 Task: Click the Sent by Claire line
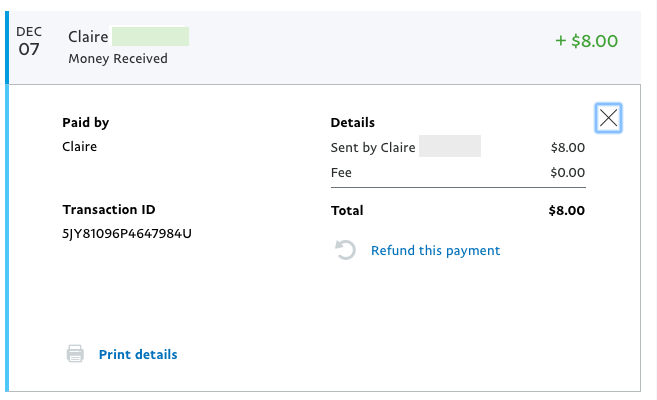click(x=373, y=147)
